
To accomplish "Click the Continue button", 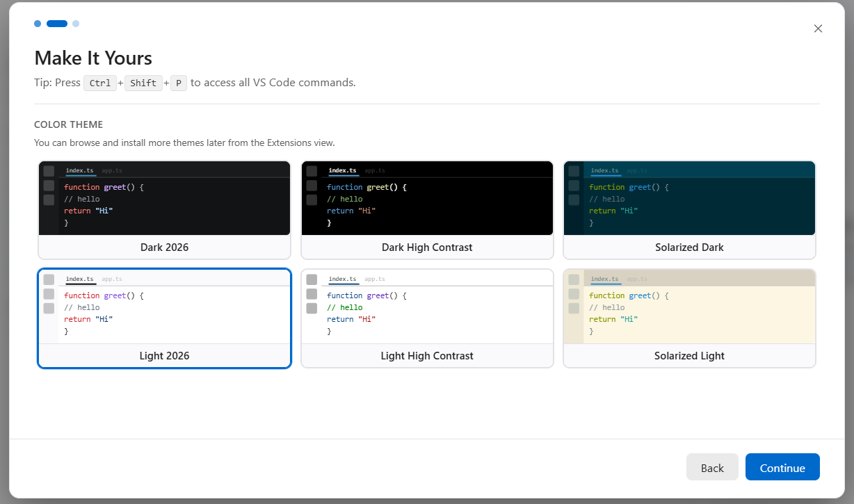I will point(782,467).
